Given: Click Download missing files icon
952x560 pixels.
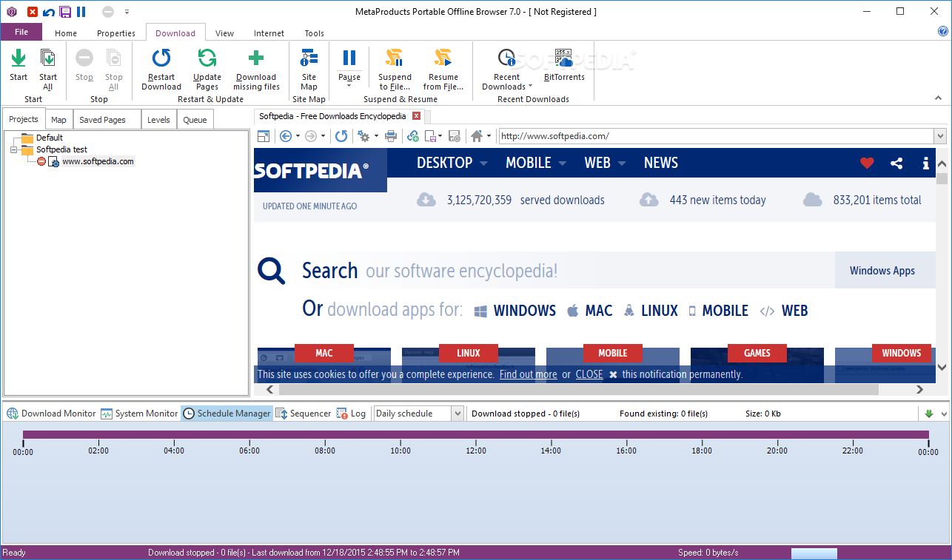Looking at the screenshot, I should [x=256, y=58].
